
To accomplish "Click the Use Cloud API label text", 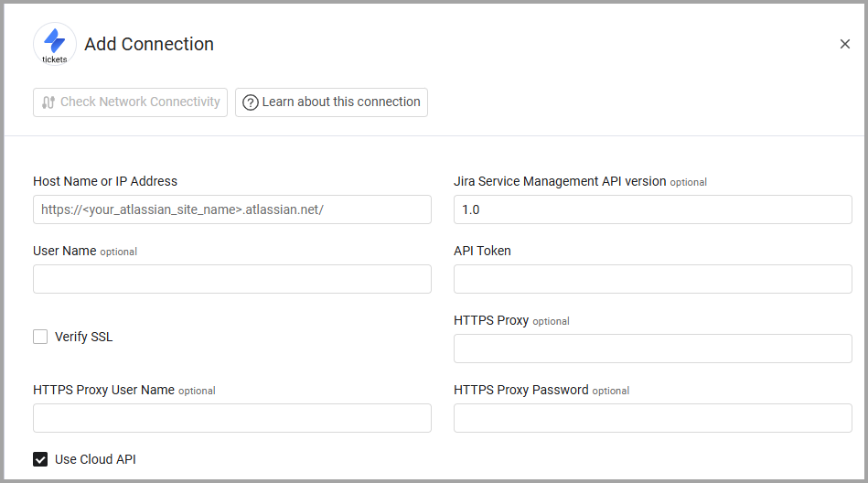I will pos(95,459).
